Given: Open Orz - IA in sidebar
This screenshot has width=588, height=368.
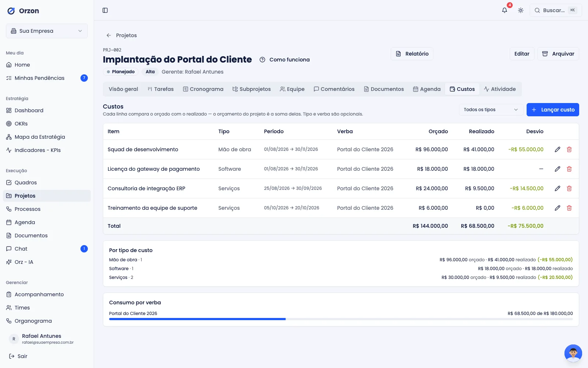Looking at the screenshot, I should pyautogui.click(x=47, y=262).
